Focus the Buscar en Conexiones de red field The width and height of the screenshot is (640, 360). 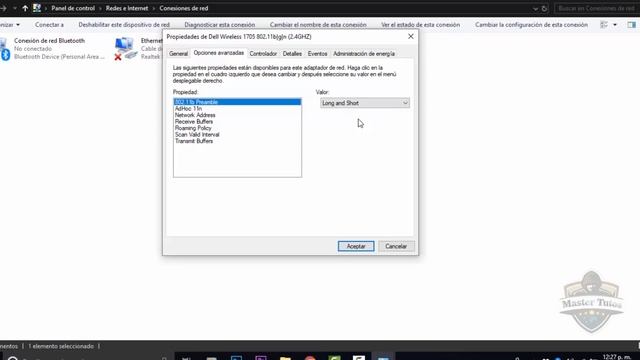tap(596, 8)
